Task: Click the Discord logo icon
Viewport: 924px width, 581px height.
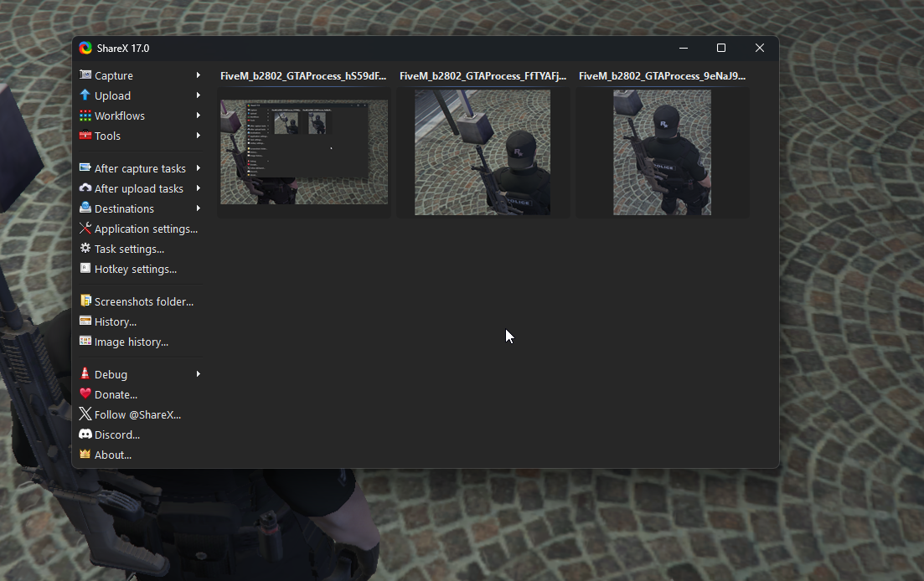Action: 85,434
